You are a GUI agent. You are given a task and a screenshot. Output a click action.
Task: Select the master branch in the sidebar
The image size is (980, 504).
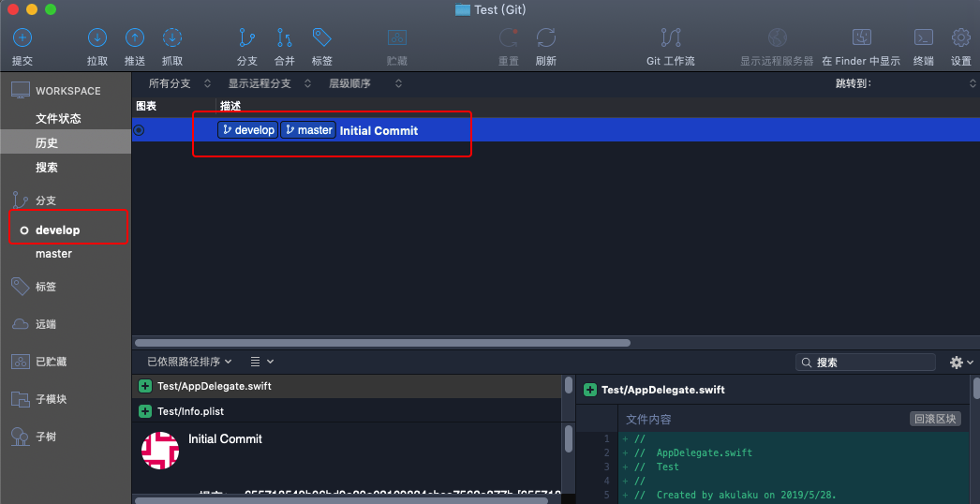(53, 254)
